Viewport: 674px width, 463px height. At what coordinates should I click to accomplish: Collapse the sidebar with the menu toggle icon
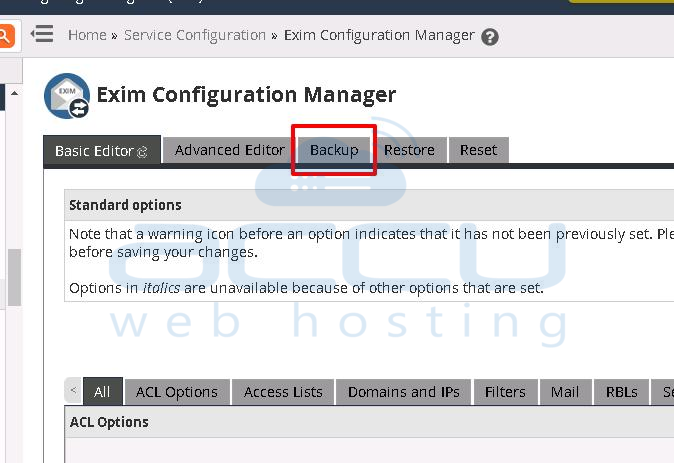43,34
